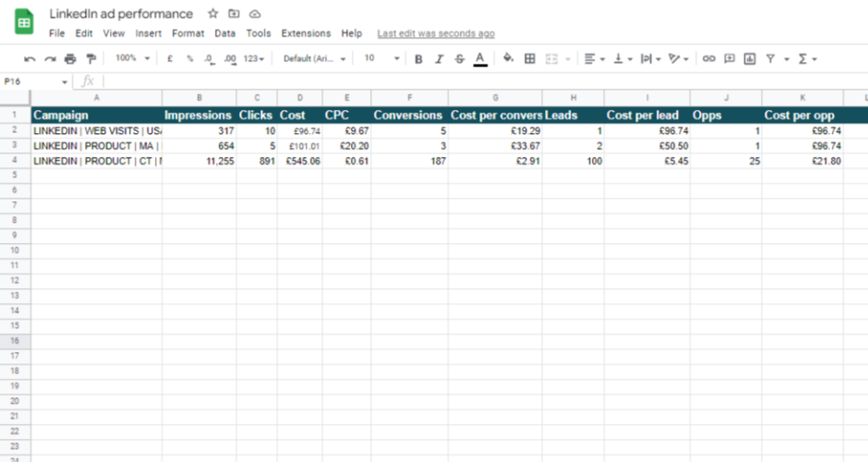
Task: Decrease decimal places
Action: 210,59
